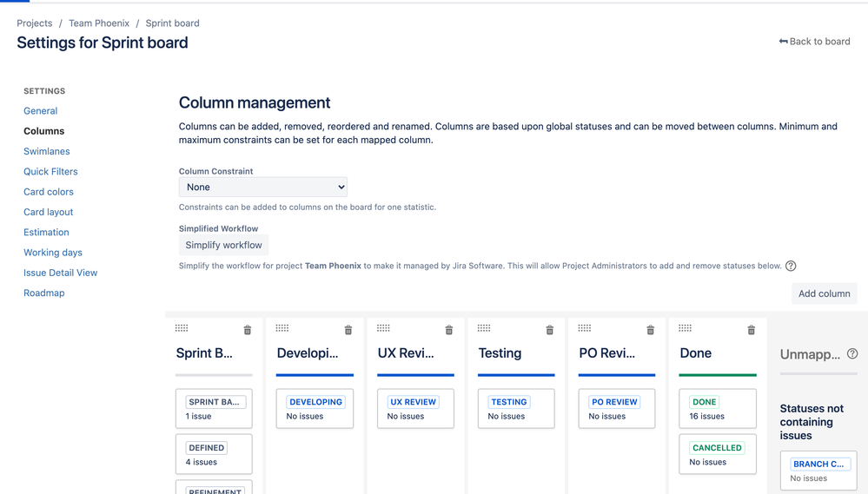
Task: Open the Projects breadcrumb link
Action: coord(35,23)
